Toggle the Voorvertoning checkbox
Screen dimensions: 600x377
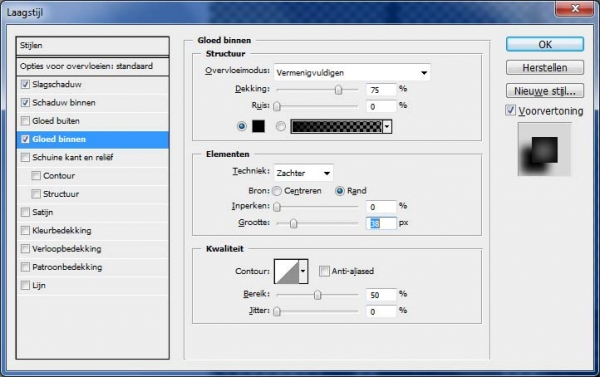coord(510,111)
